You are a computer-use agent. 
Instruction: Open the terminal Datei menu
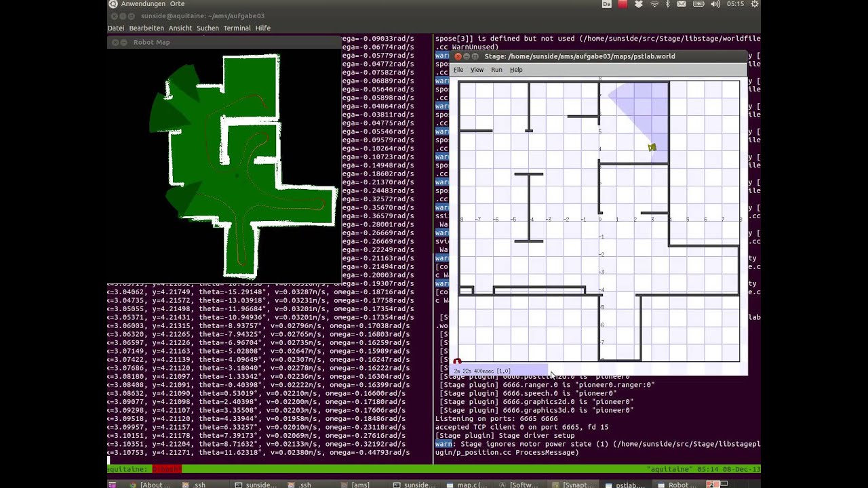[116, 28]
